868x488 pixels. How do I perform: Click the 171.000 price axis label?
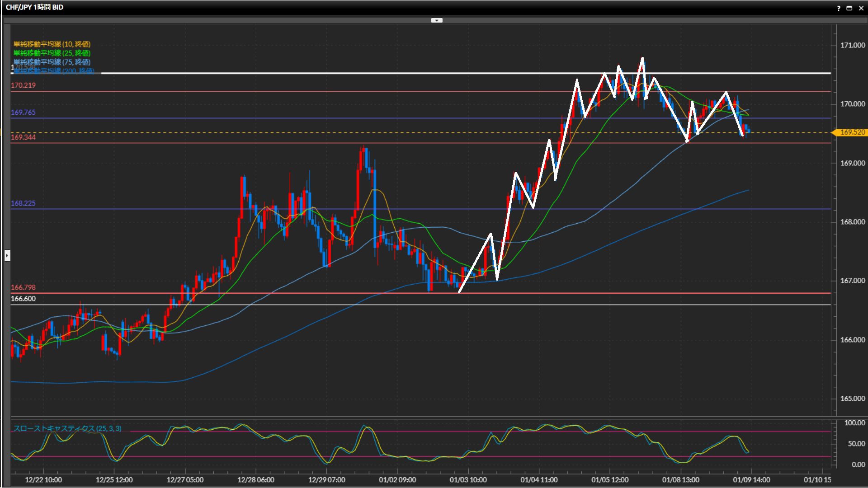pyautogui.click(x=852, y=45)
